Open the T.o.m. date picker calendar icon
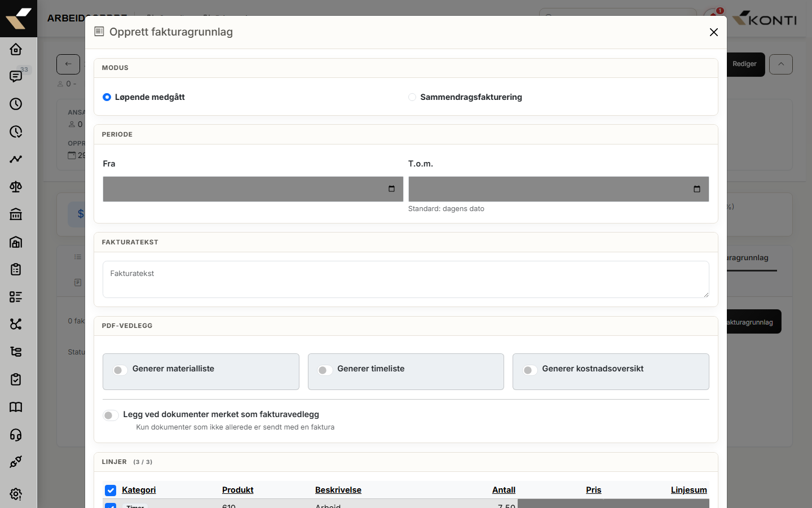Screen dimensions: 812x508 coord(697,189)
